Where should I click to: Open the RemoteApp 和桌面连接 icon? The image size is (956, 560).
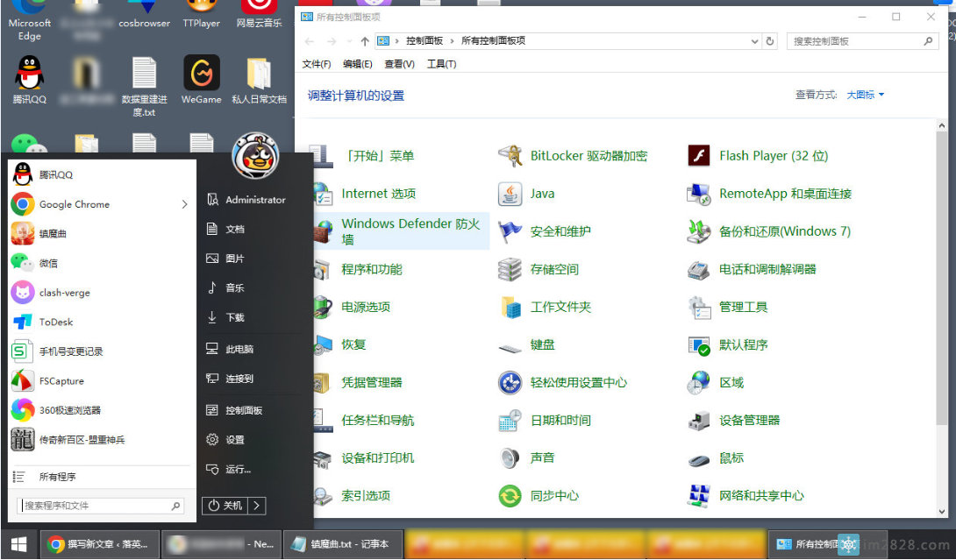tap(699, 194)
